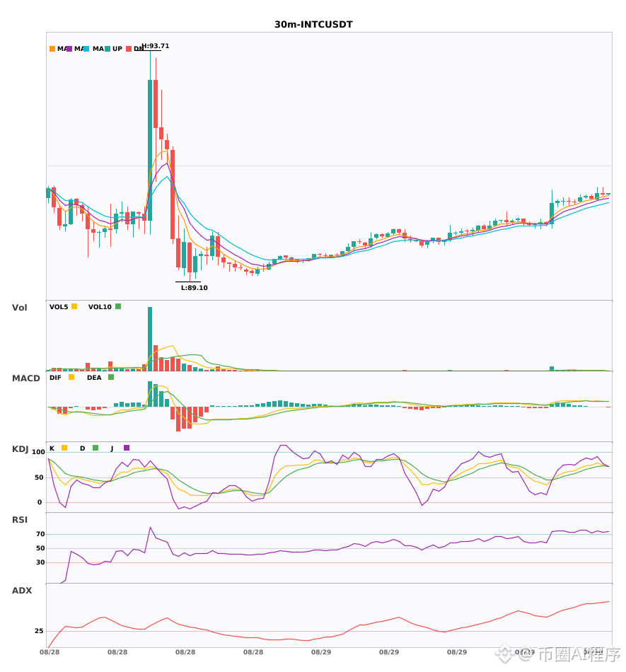Click the VOL10 legend text

(x=100, y=307)
